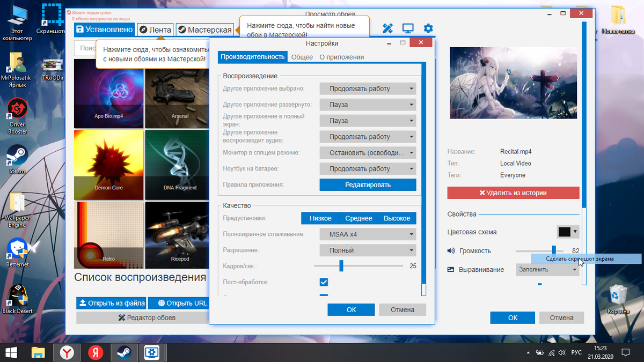Open Другое приложение выбрано dropdown
The width and height of the screenshot is (644, 362).
click(368, 88)
